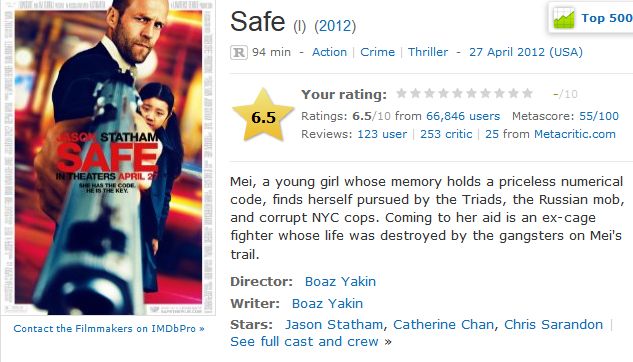Read the 123 user reviews
The width and height of the screenshot is (633, 362).
click(382, 134)
